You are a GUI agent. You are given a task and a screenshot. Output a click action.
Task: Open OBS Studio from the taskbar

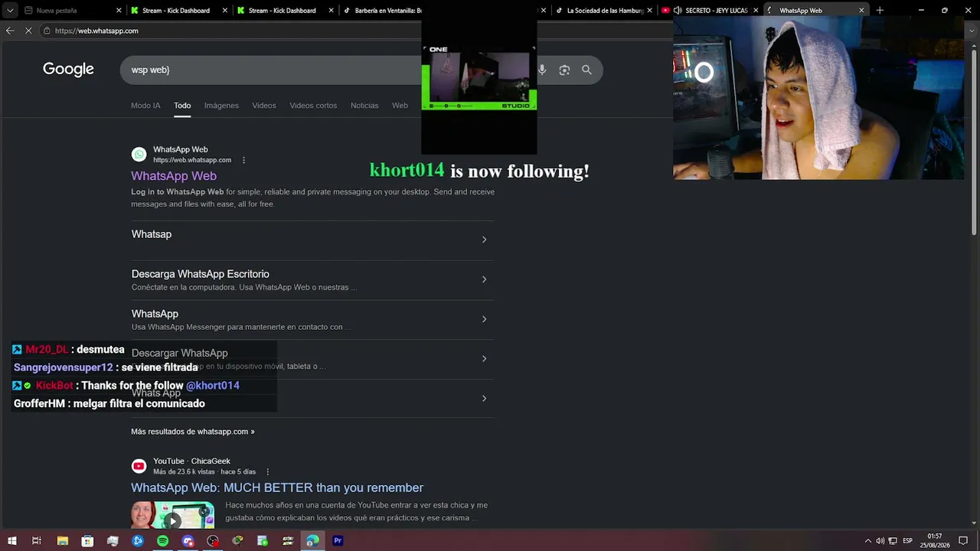click(213, 541)
